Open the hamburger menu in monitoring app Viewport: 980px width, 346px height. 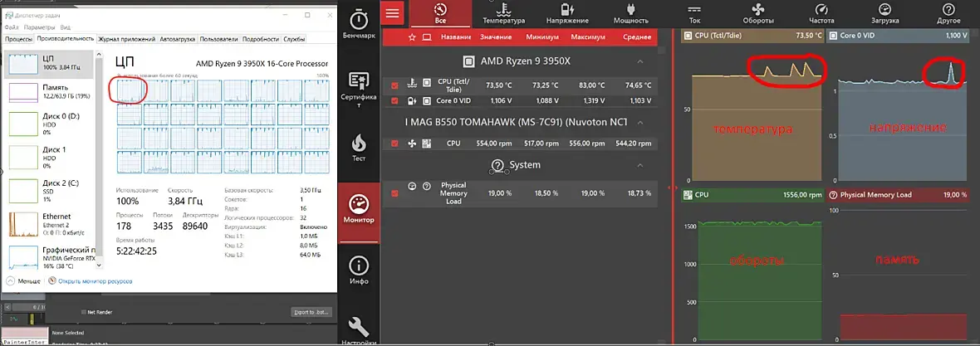click(x=392, y=12)
